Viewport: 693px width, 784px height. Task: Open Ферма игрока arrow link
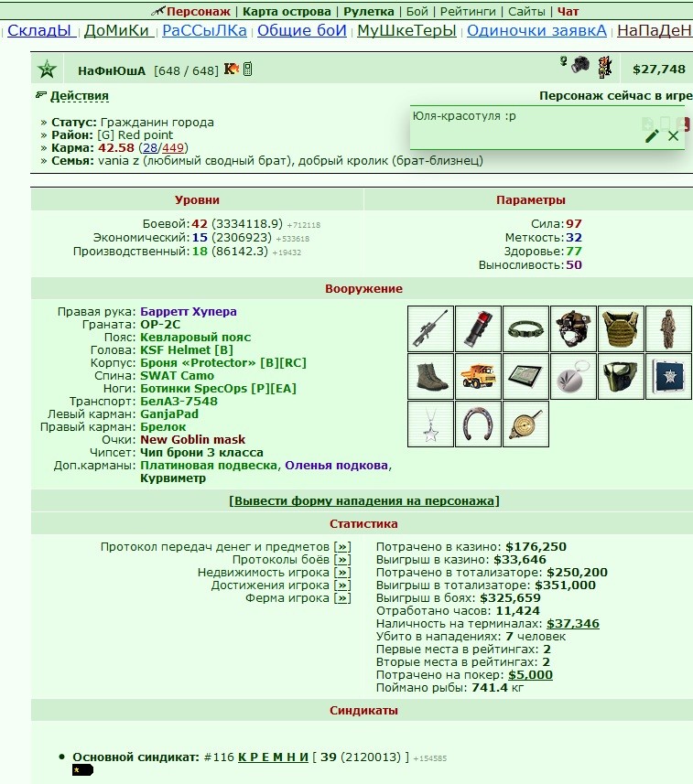[x=342, y=598]
